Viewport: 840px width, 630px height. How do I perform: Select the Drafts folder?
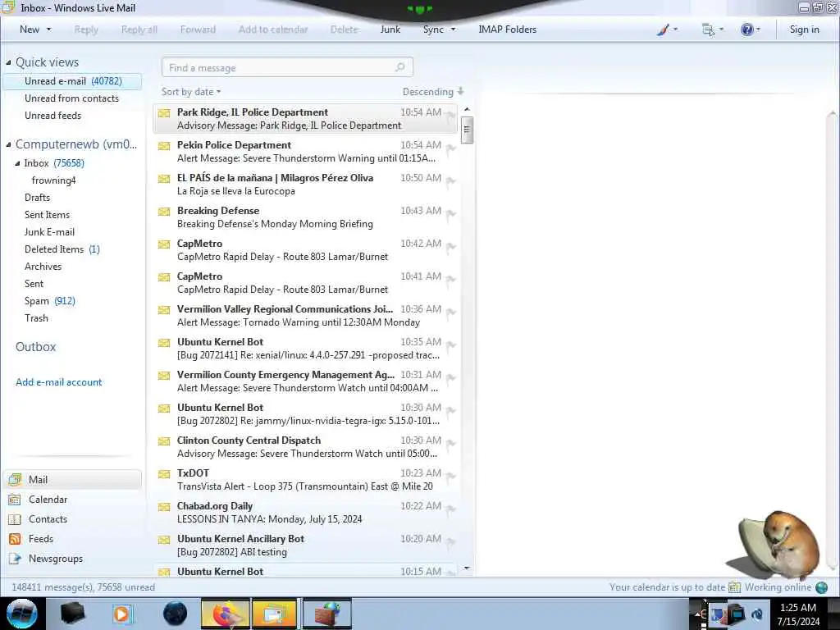(x=37, y=198)
